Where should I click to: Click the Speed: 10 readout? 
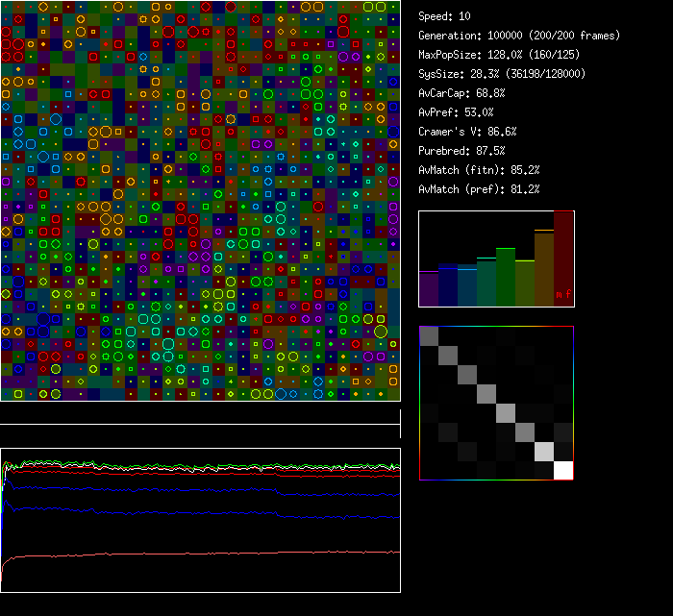coord(444,16)
